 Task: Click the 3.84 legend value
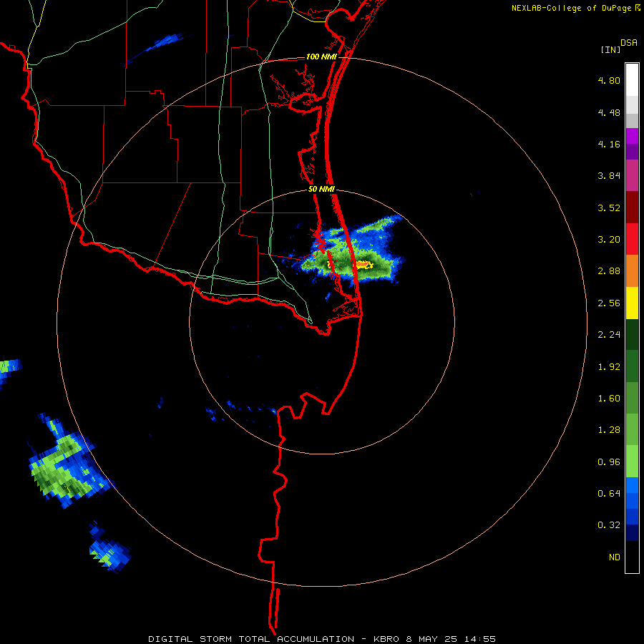(x=609, y=176)
